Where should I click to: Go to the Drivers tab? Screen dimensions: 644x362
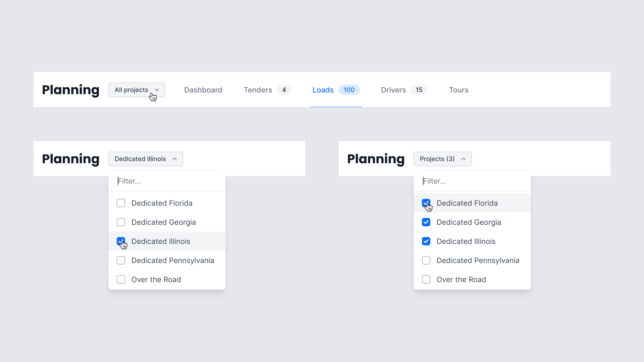tap(393, 90)
